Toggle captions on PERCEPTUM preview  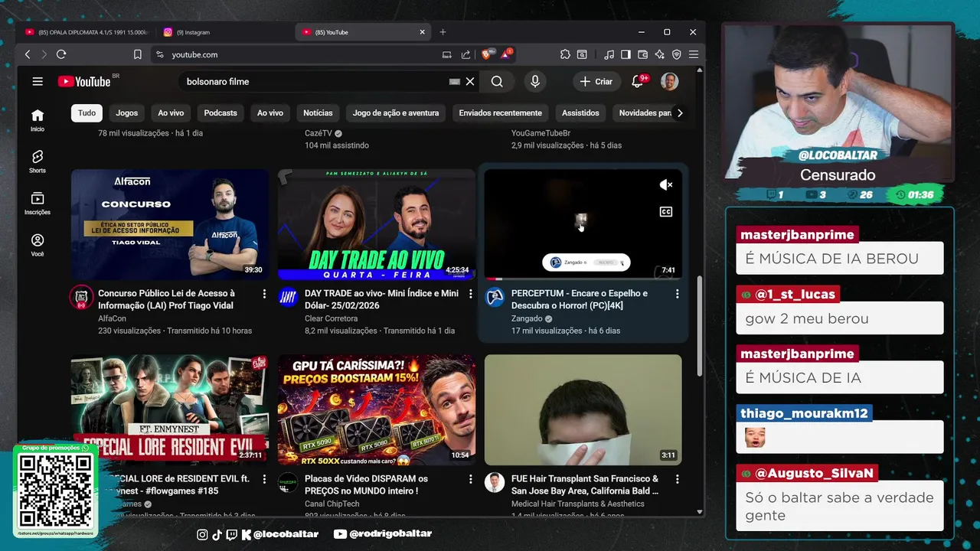tap(666, 212)
